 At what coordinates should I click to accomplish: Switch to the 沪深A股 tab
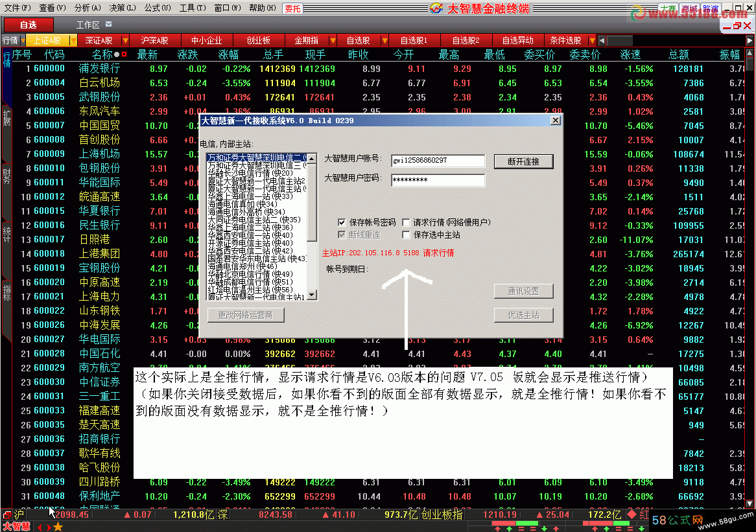click(x=154, y=40)
